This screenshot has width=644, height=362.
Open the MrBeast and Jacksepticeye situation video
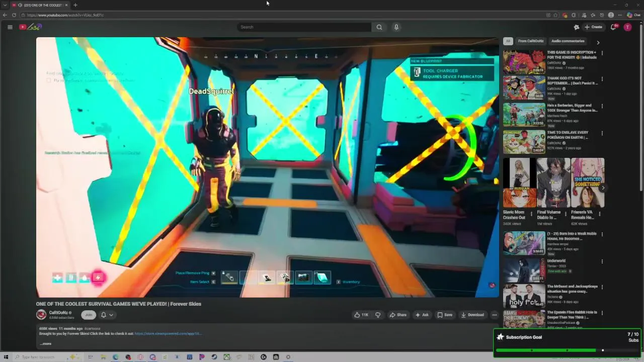tap(524, 296)
